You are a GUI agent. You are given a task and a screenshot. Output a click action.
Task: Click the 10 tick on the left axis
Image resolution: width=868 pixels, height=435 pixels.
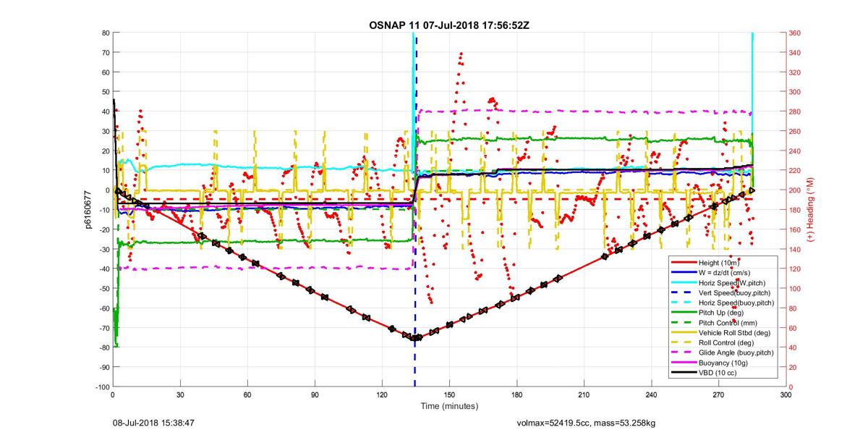106,170
